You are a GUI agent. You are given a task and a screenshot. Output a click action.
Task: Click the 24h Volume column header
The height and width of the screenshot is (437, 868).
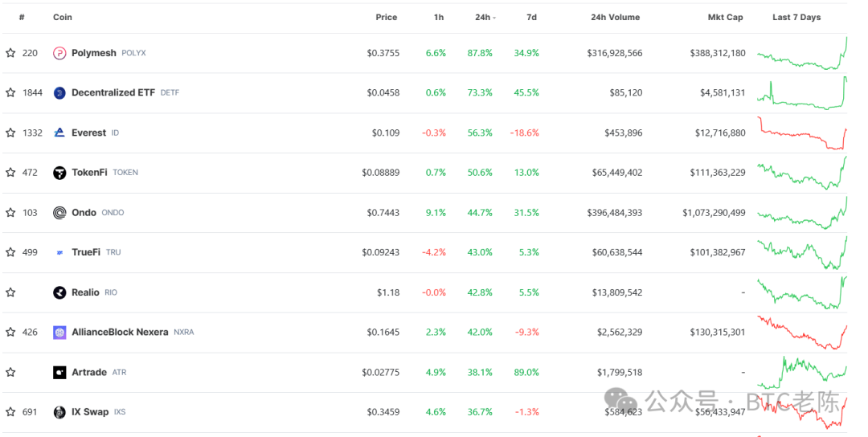pyautogui.click(x=615, y=17)
